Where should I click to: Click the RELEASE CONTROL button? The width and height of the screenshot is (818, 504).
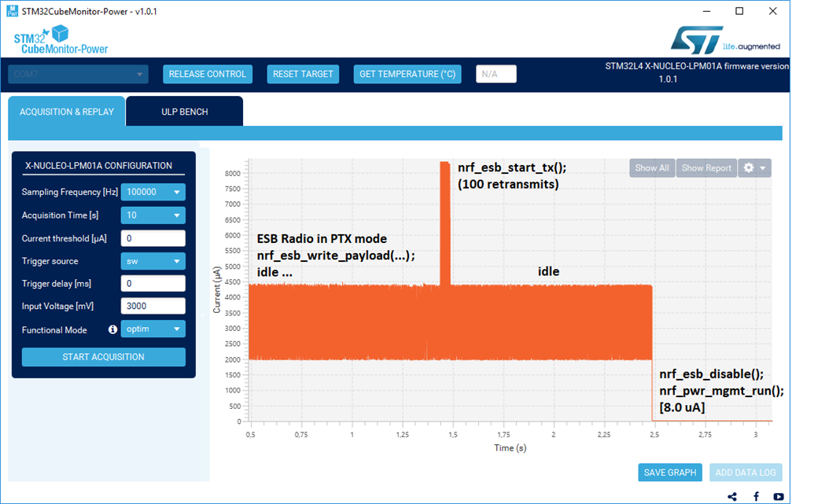click(208, 74)
